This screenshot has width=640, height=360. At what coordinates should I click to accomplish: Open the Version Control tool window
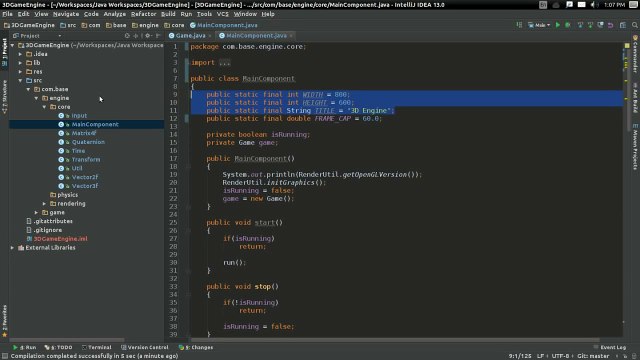144,347
